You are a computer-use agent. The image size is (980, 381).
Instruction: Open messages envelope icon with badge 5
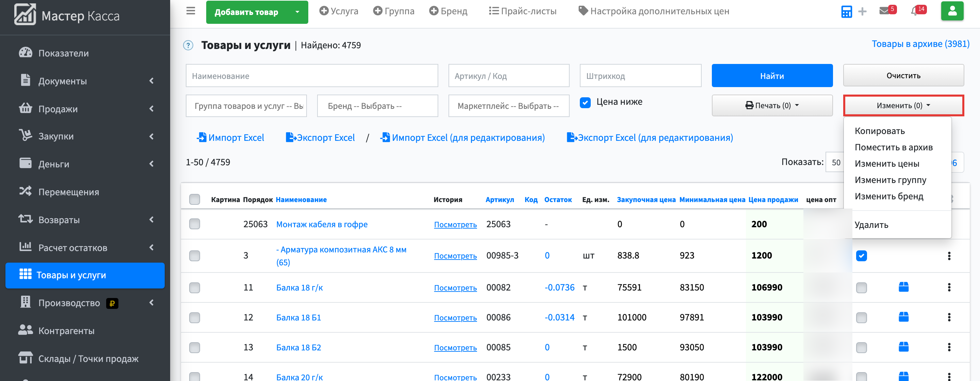point(887,10)
